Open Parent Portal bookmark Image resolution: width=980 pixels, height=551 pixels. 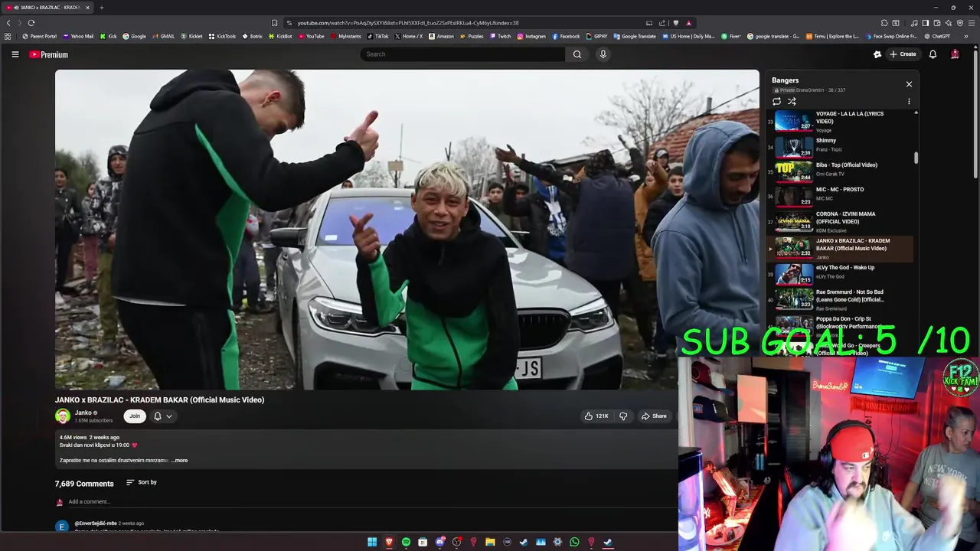pyautogui.click(x=39, y=36)
